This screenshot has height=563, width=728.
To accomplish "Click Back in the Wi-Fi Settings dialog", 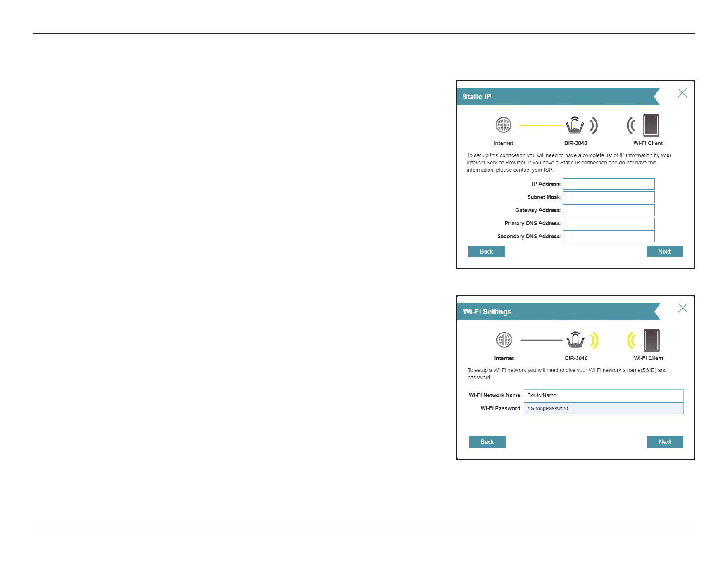I will coord(487,442).
